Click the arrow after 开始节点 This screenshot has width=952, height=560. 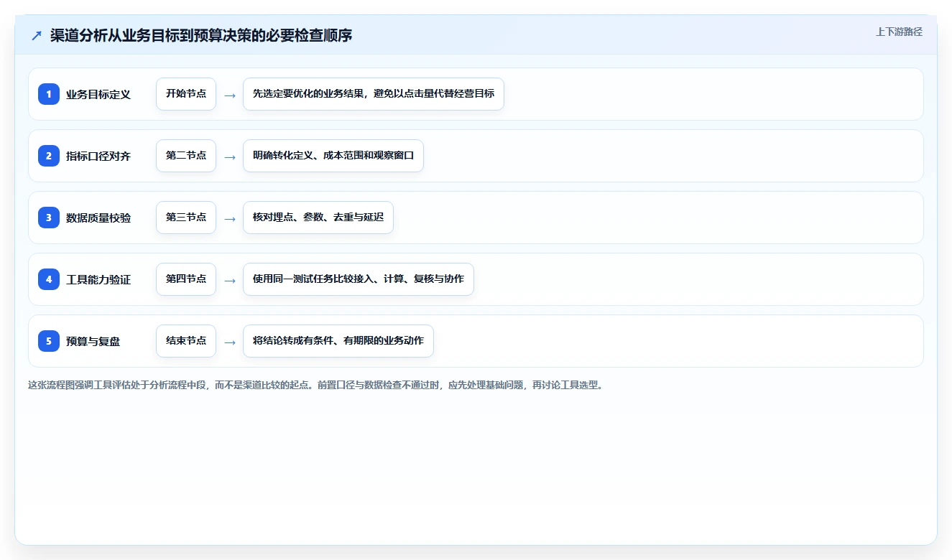230,95
